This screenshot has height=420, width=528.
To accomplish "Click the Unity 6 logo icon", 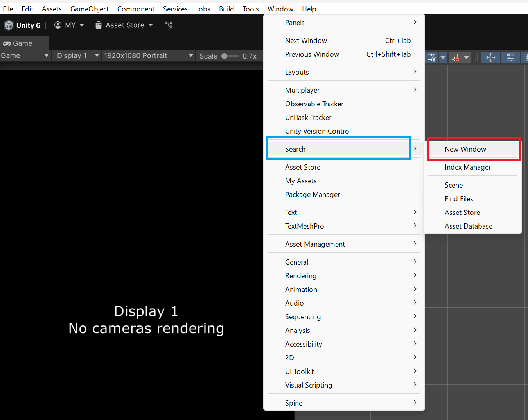I will click(x=9, y=25).
